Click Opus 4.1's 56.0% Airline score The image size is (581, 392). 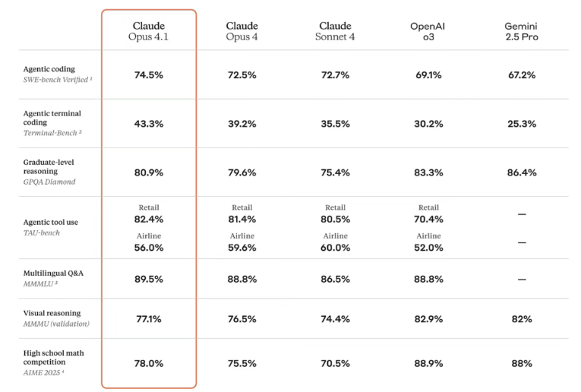pyautogui.click(x=149, y=248)
